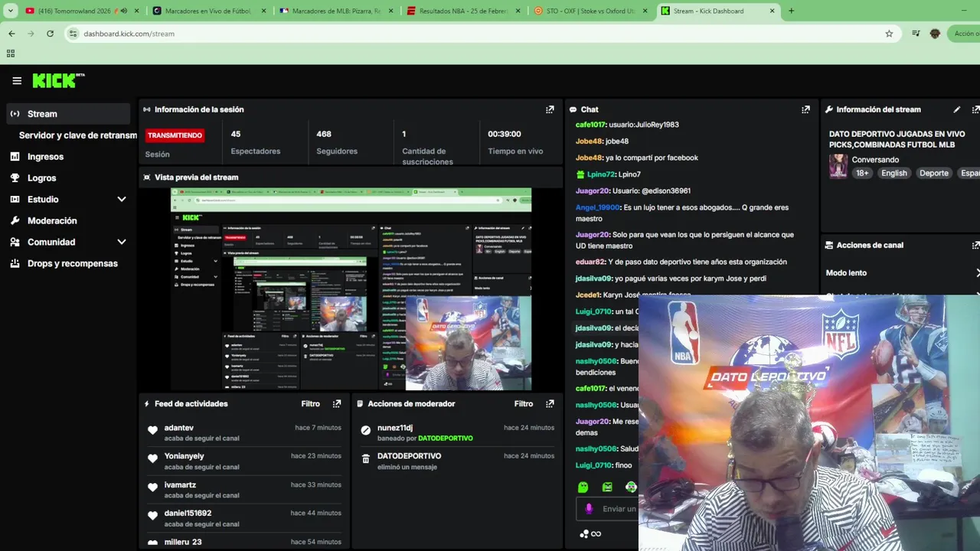The height and width of the screenshot is (551, 980).
Task: Click heart icon beside daniel151692
Action: [152, 517]
